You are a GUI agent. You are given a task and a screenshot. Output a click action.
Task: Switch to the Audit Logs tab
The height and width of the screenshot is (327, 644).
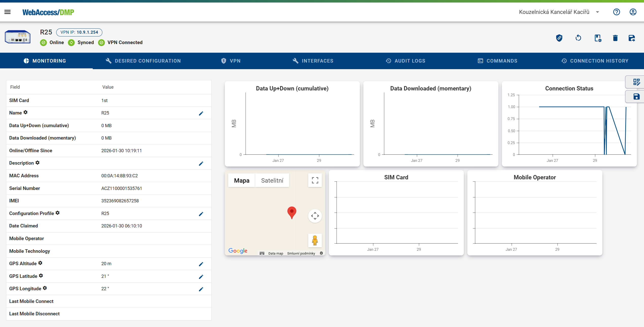pos(405,61)
